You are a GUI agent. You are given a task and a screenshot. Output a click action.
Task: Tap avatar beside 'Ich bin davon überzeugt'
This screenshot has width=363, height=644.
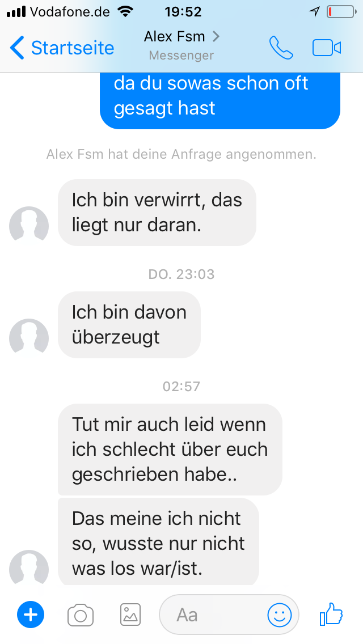coord(29,338)
